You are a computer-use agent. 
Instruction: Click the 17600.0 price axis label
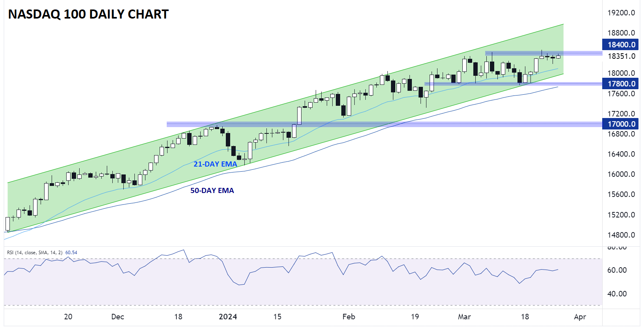(x=621, y=94)
